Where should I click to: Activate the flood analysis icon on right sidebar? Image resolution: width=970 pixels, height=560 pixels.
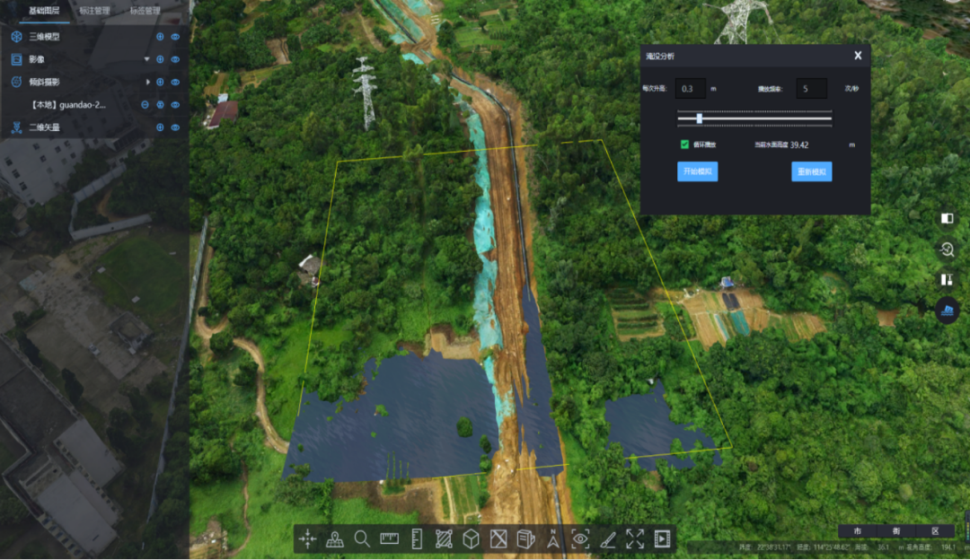click(947, 311)
